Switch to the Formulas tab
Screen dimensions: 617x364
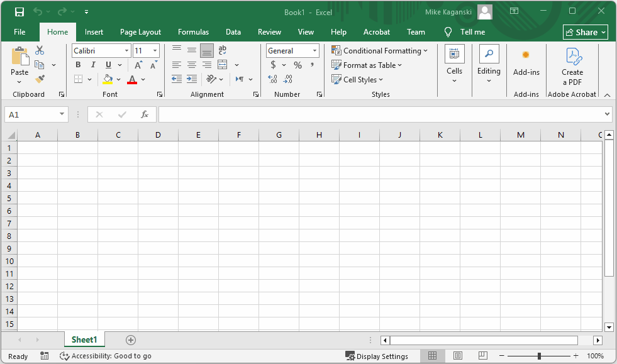click(x=193, y=32)
